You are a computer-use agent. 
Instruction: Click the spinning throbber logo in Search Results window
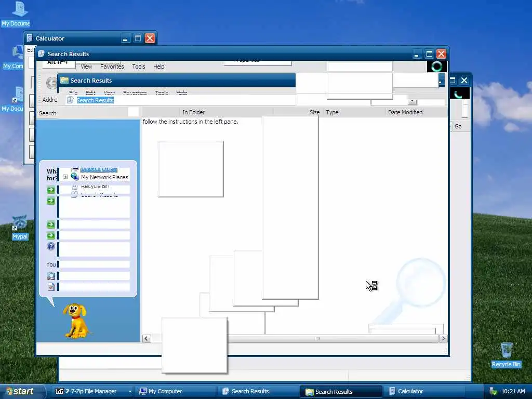click(436, 66)
